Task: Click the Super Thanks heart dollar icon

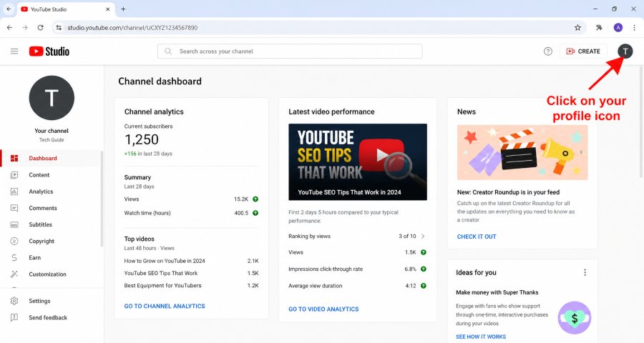Action: point(575,318)
